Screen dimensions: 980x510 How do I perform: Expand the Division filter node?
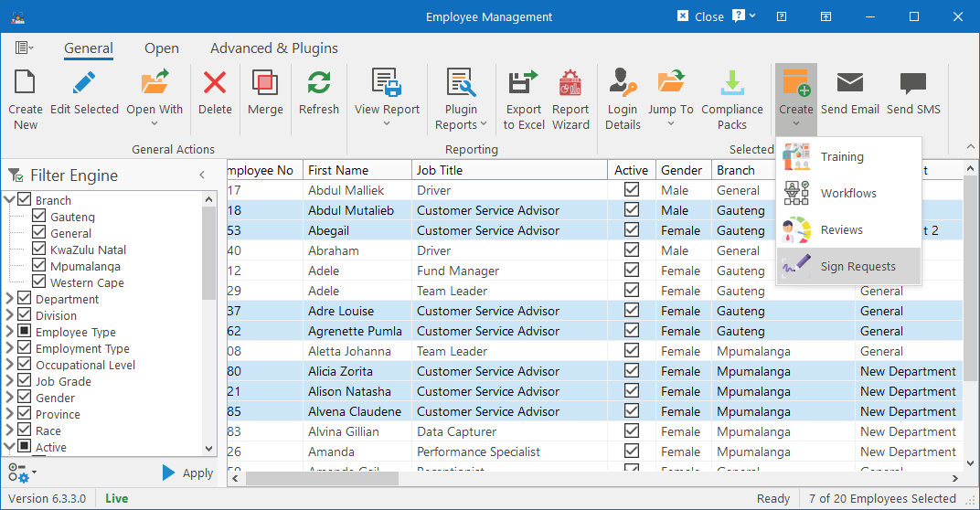(x=9, y=315)
